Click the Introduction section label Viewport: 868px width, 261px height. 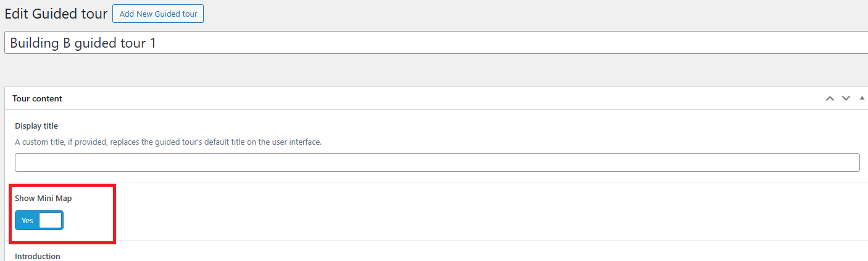[38, 256]
